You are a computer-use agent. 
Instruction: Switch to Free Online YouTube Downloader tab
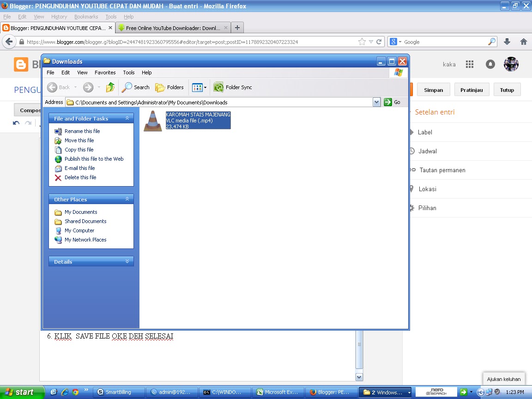point(173,28)
